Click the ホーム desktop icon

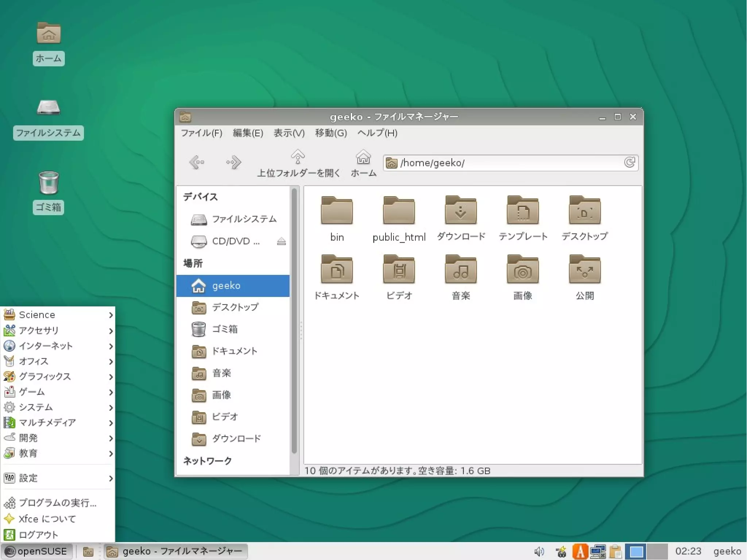pyautogui.click(x=49, y=44)
